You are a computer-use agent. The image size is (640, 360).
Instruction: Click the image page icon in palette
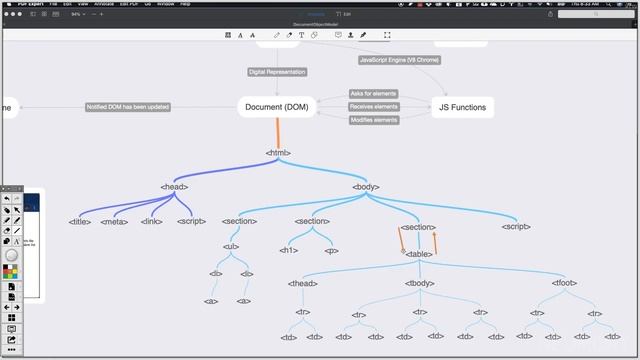(11, 297)
